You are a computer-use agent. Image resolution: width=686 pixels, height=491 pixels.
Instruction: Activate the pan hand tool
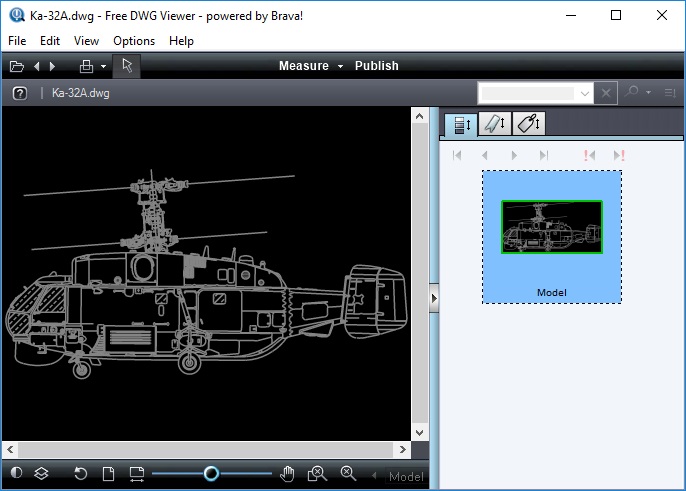(287, 474)
